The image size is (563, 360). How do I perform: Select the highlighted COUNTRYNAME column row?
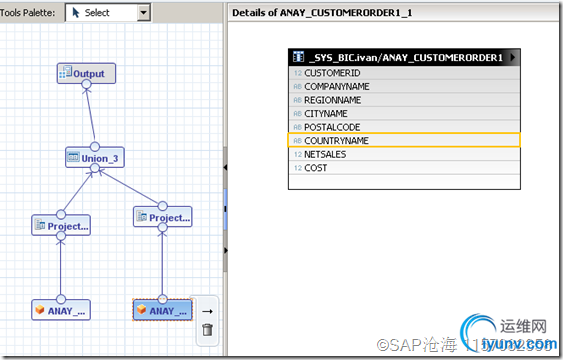click(x=404, y=140)
